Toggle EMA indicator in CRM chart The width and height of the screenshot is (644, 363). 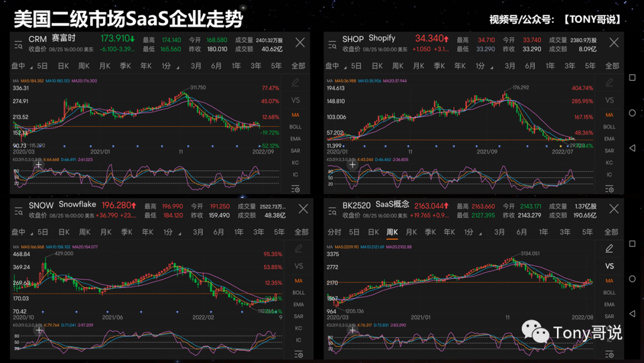click(x=295, y=139)
